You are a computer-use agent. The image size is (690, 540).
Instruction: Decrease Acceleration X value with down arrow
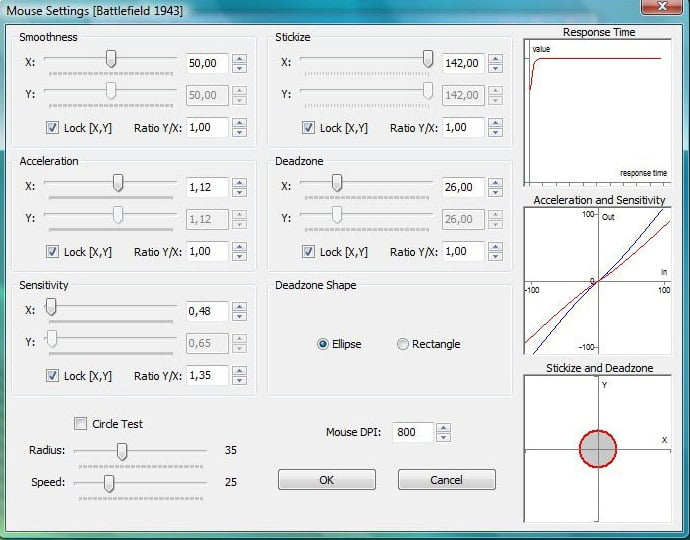coord(239,192)
